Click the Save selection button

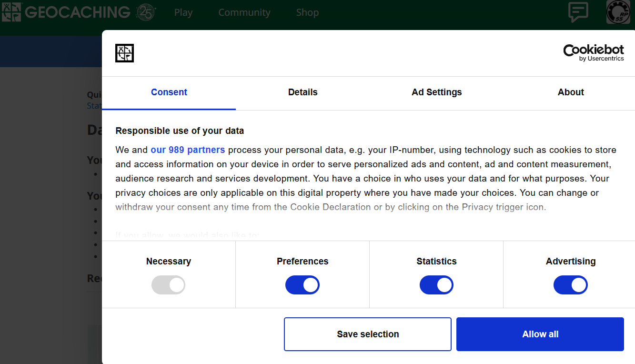point(367,334)
